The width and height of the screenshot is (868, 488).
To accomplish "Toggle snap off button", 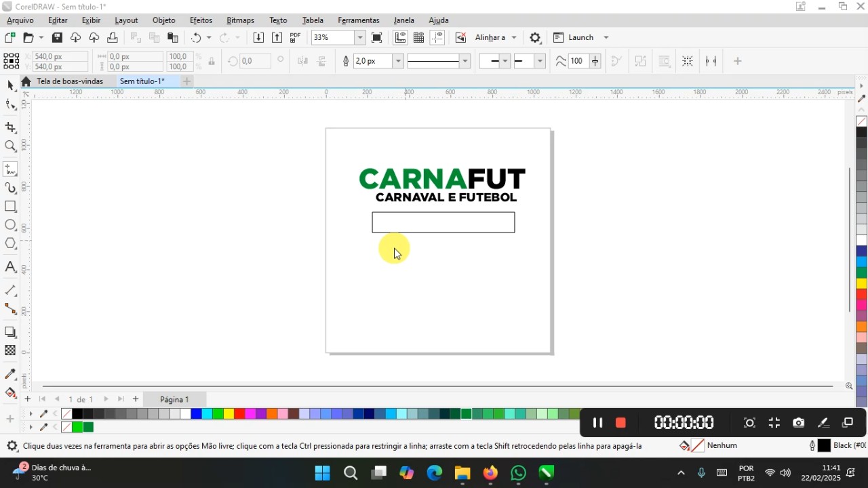I will coord(460,38).
